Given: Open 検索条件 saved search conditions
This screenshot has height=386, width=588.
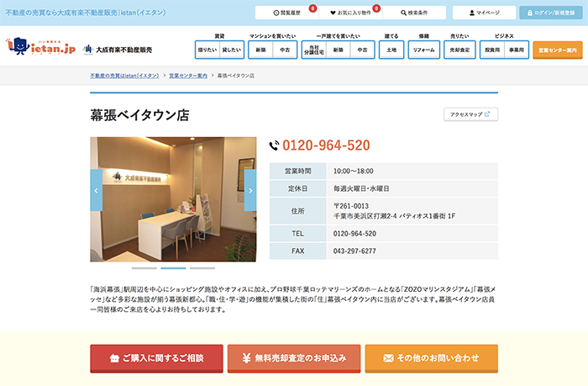Looking at the screenshot, I should click(x=414, y=13).
